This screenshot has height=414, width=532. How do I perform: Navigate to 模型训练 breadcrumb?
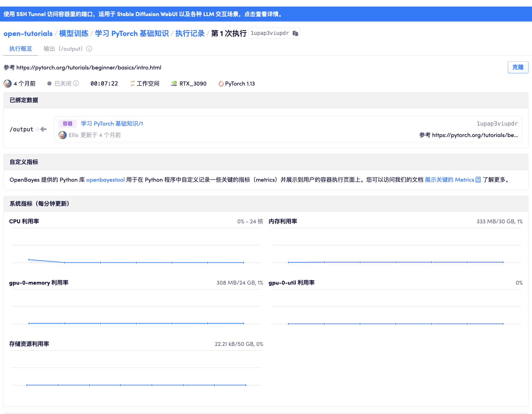pos(74,34)
